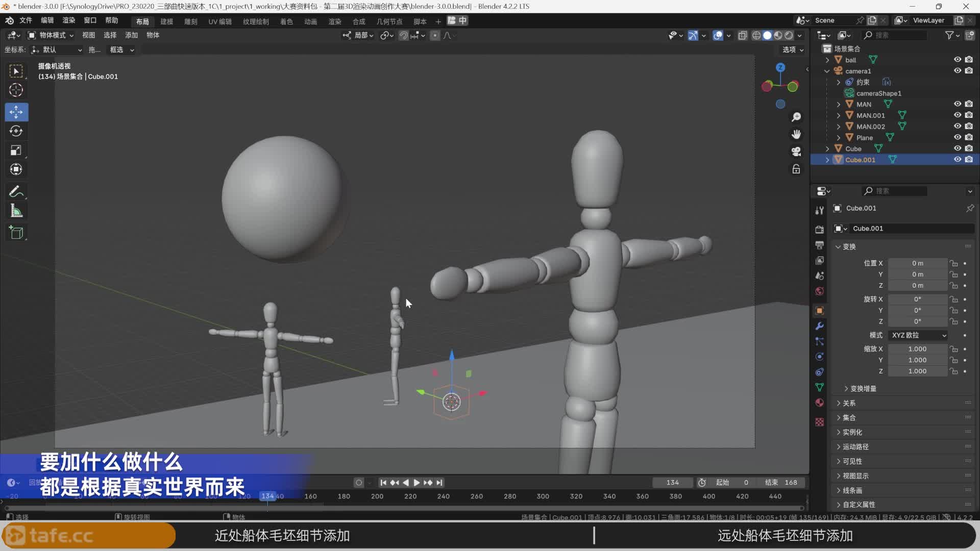The width and height of the screenshot is (980, 551).
Task: Toggle eye icon for Plane
Action: click(958, 137)
